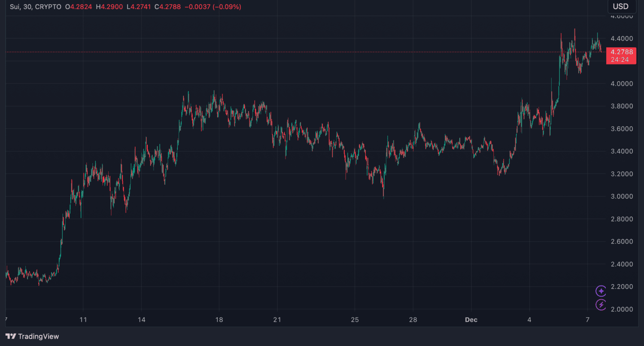644x346 pixels.
Task: Click the 24:24 candle countdown timer
Action: coord(621,60)
